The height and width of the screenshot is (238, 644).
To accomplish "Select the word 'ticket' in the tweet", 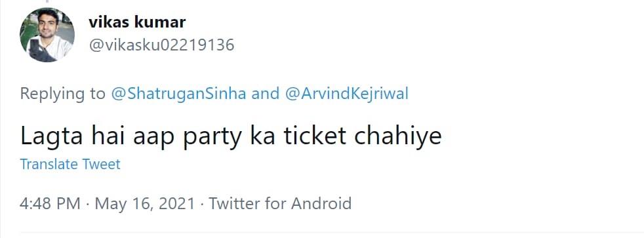I will [x=315, y=136].
